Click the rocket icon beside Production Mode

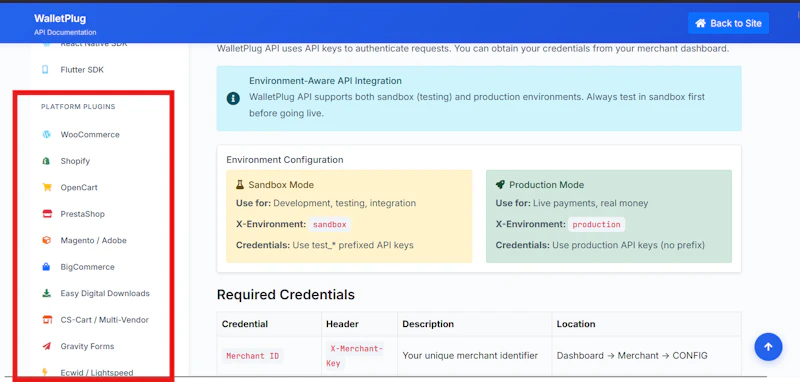point(500,185)
